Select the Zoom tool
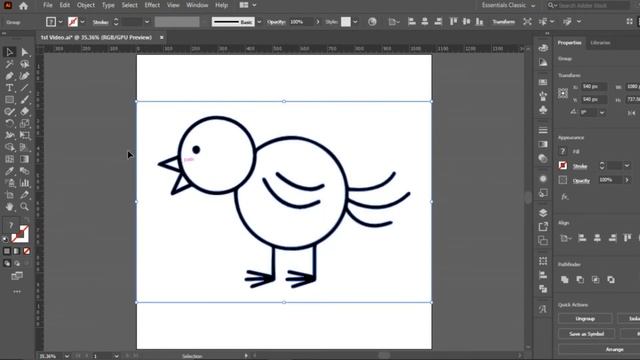Viewport: 640px width, 360px height. (24, 207)
